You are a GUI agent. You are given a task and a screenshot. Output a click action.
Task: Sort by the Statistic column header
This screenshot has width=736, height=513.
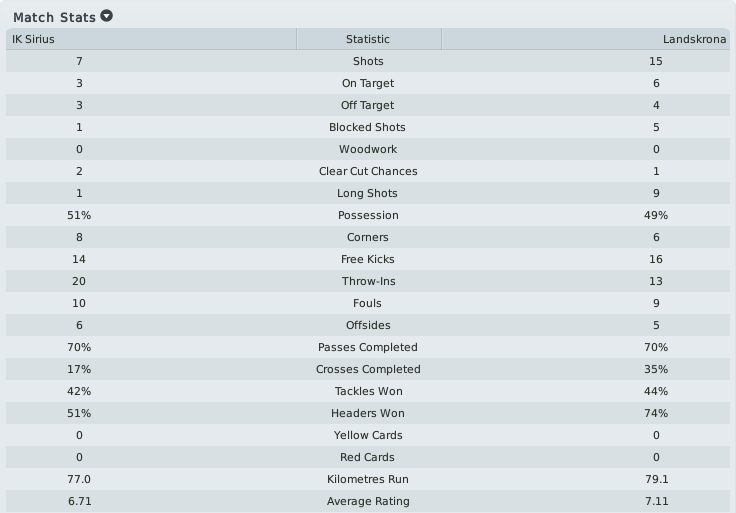coord(368,39)
